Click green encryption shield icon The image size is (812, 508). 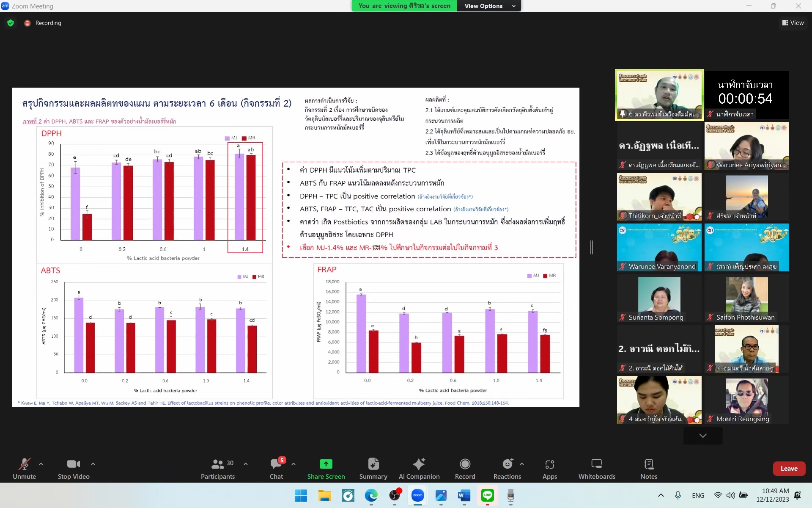click(x=11, y=23)
